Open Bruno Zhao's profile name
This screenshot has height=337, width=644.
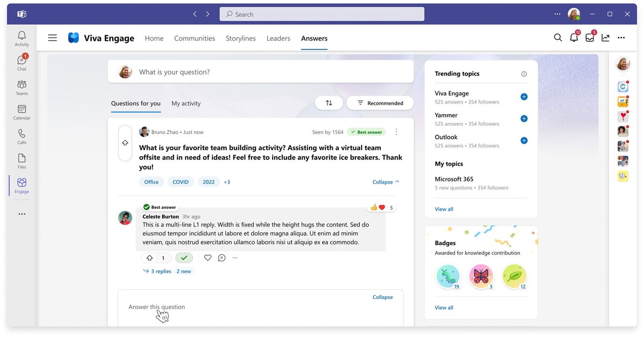point(165,132)
